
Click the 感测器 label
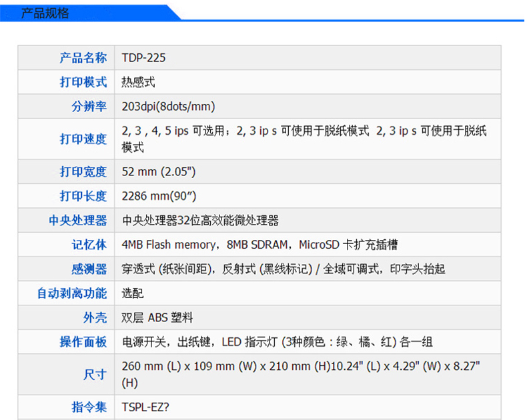pyautogui.click(x=89, y=269)
